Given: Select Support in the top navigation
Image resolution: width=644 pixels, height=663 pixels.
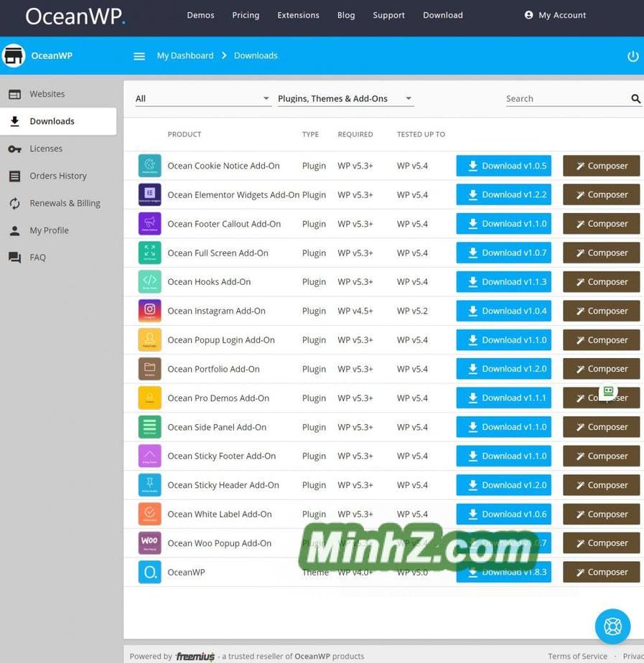Looking at the screenshot, I should [388, 14].
